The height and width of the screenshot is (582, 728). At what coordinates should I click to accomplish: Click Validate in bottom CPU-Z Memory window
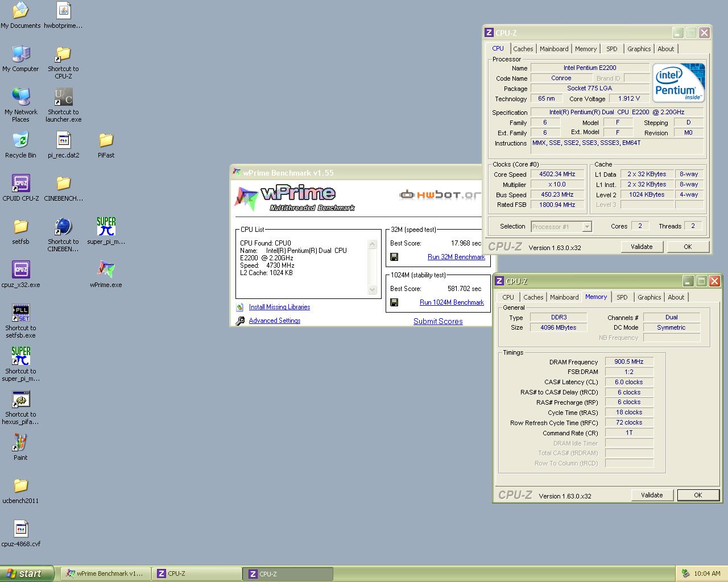[x=652, y=495]
